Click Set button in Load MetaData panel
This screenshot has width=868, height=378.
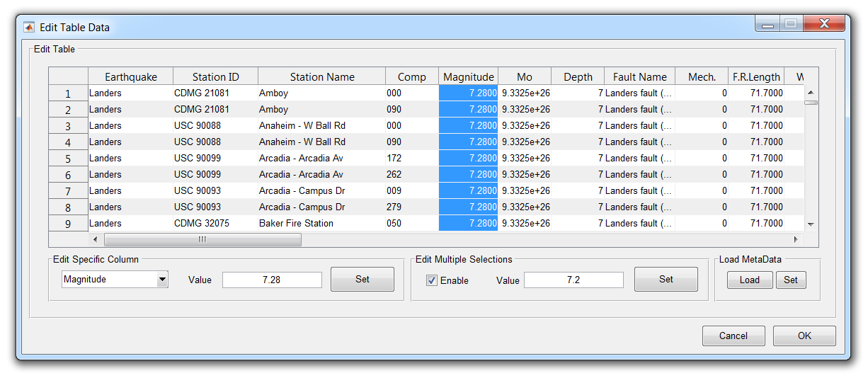(x=791, y=280)
